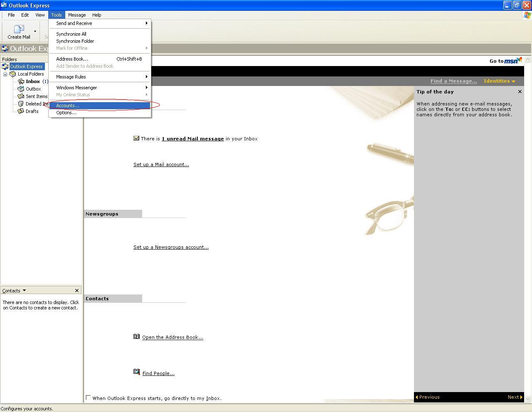Viewport: 532px width, 412px height.
Task: Click the Find People icon
Action: click(136, 372)
